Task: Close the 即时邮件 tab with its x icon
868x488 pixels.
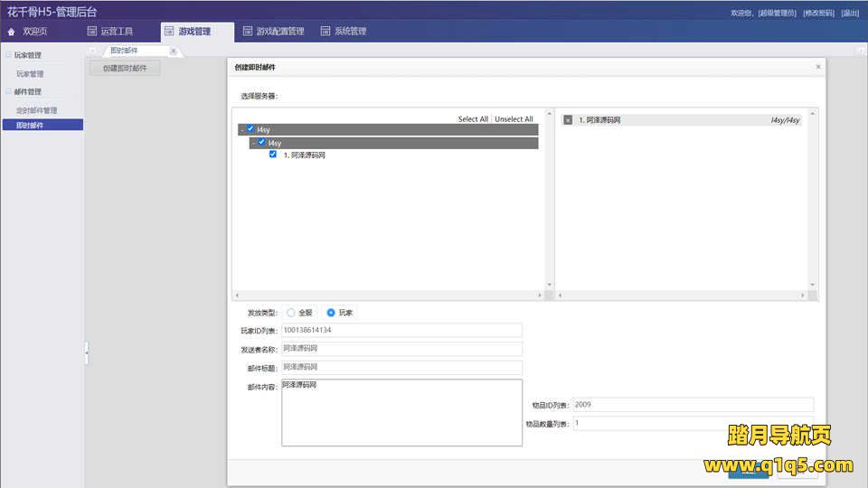Action: [173, 51]
